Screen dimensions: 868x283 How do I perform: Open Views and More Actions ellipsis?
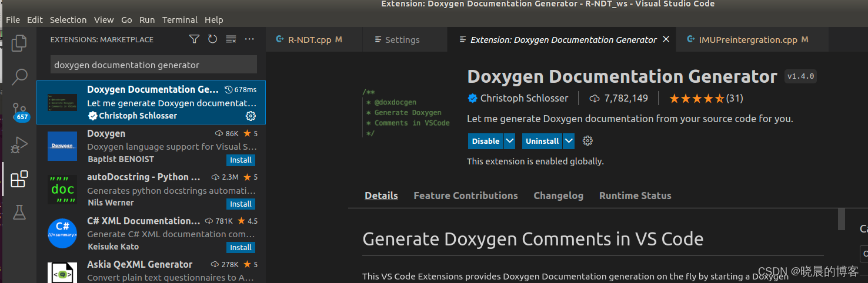pos(249,39)
